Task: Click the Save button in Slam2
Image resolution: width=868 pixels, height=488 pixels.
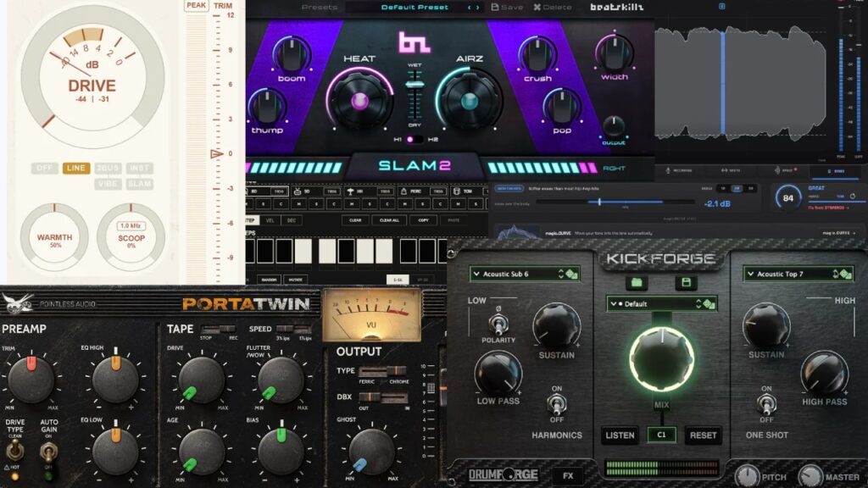Action: pos(507,7)
